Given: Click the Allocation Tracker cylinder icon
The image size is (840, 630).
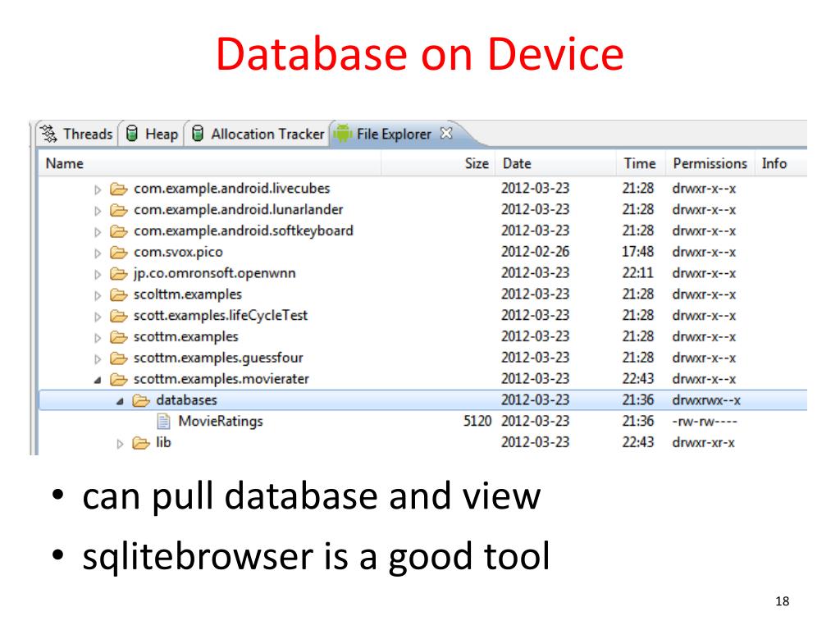Looking at the screenshot, I should tap(198, 134).
